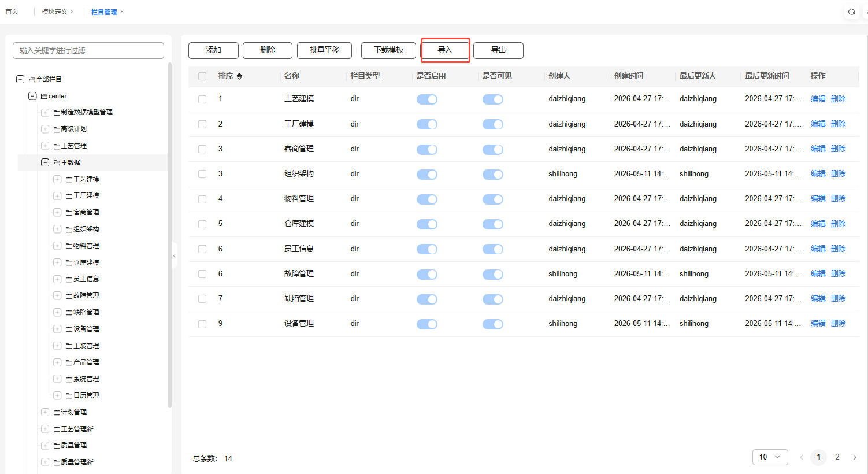The width and height of the screenshot is (868, 474).
Task: Click the 添加 button
Action: (213, 50)
